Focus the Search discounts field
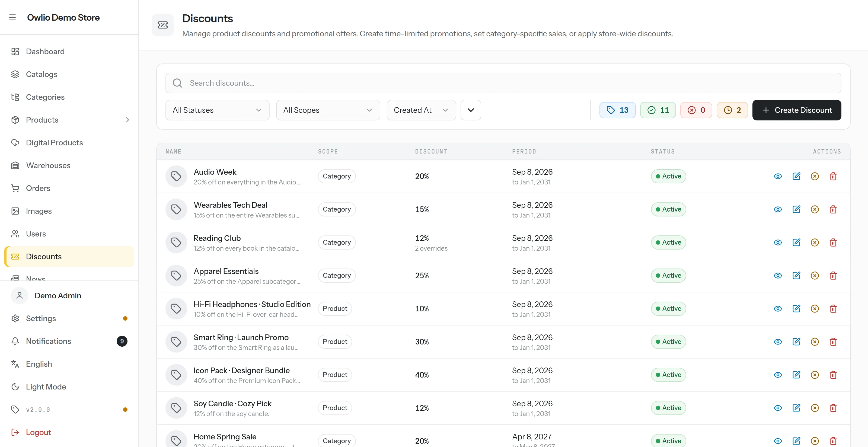Image resolution: width=868 pixels, height=447 pixels. 503,83
